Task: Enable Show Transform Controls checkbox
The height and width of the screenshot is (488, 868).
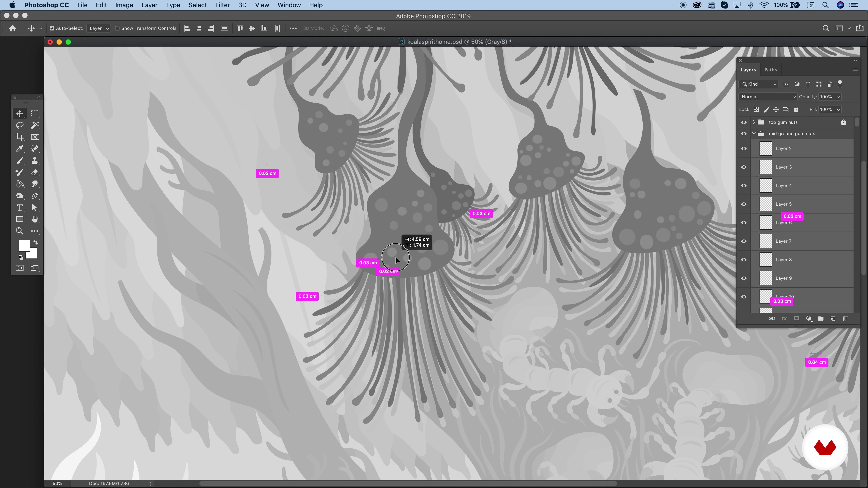Action: click(x=117, y=28)
